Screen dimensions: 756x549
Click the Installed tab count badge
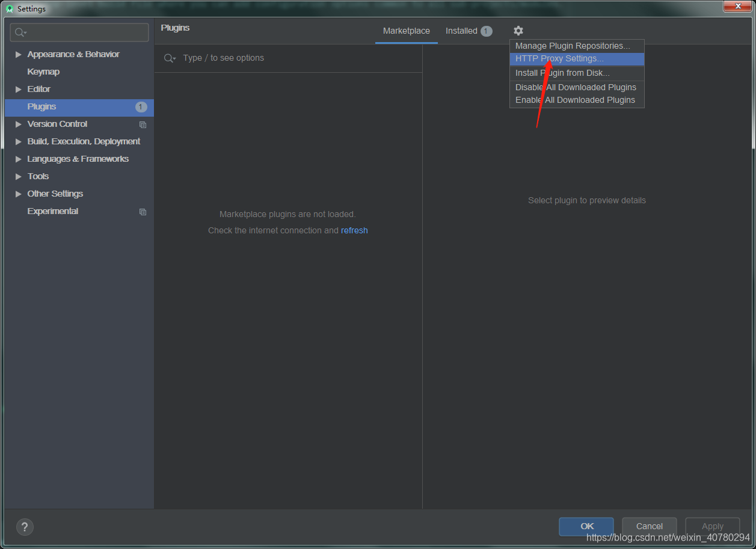[486, 31]
